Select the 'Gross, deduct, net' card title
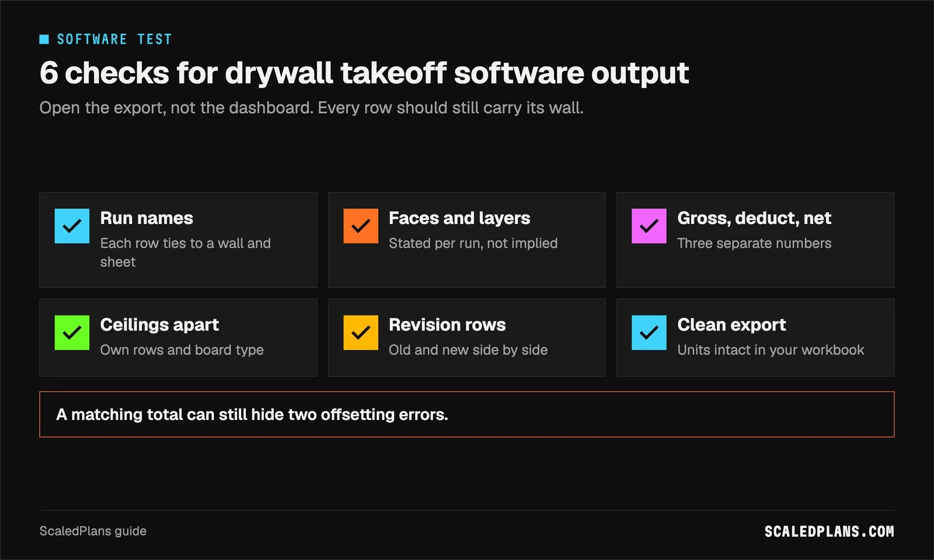Image resolution: width=934 pixels, height=560 pixels. (754, 218)
